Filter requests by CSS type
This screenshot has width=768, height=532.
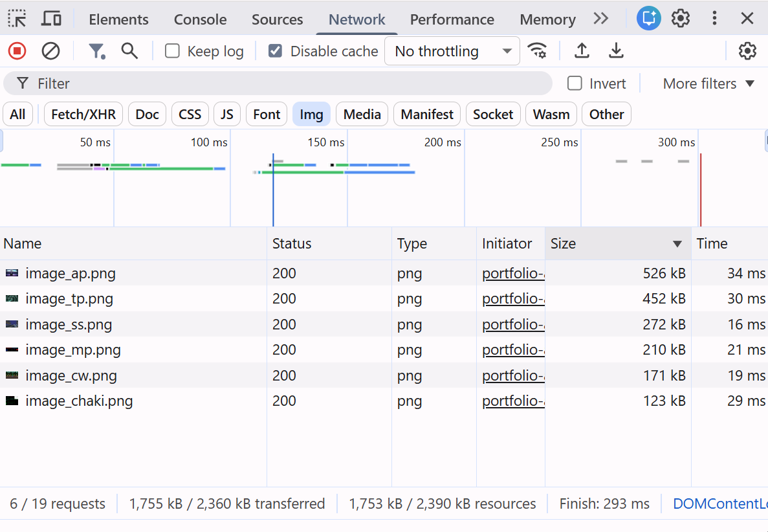190,114
